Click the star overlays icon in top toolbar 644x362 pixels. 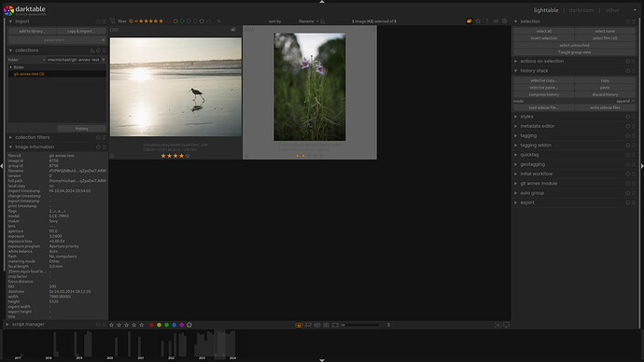pyautogui.click(x=478, y=21)
